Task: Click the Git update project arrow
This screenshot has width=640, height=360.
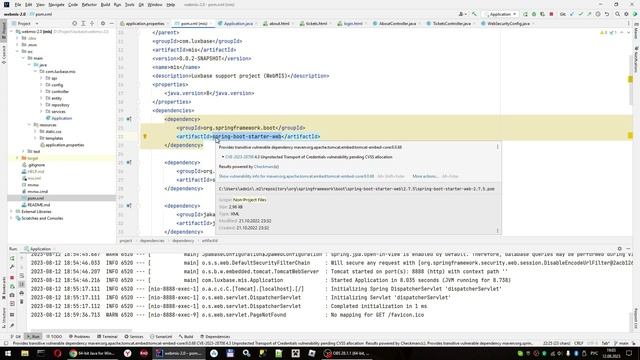Action: 572,14
